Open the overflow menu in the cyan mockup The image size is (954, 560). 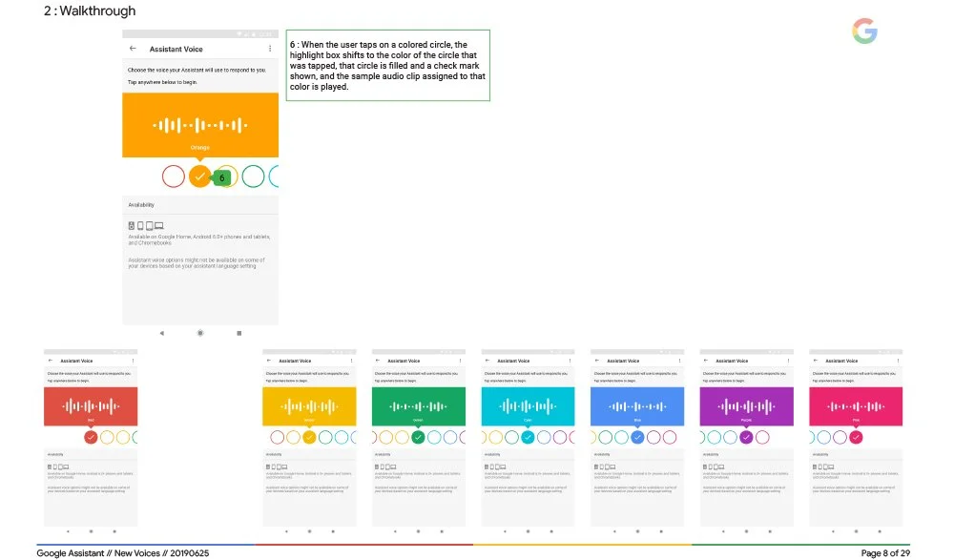(570, 361)
